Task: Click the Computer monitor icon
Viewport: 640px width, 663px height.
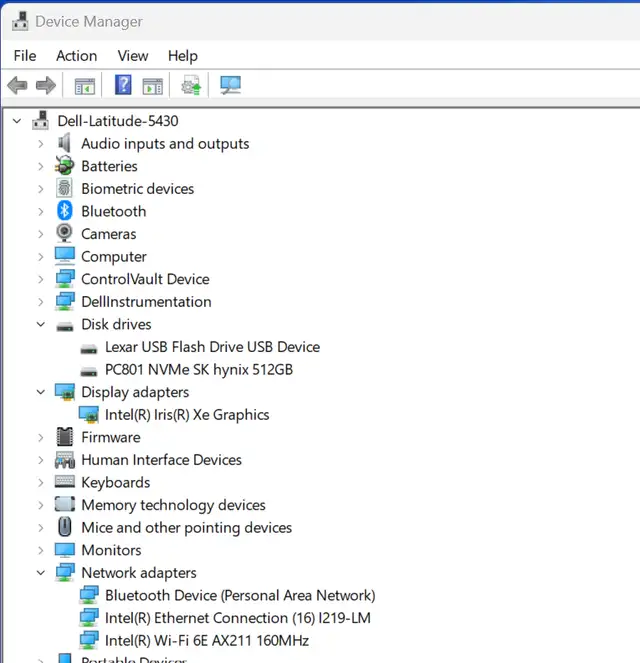Action: pyautogui.click(x=65, y=256)
